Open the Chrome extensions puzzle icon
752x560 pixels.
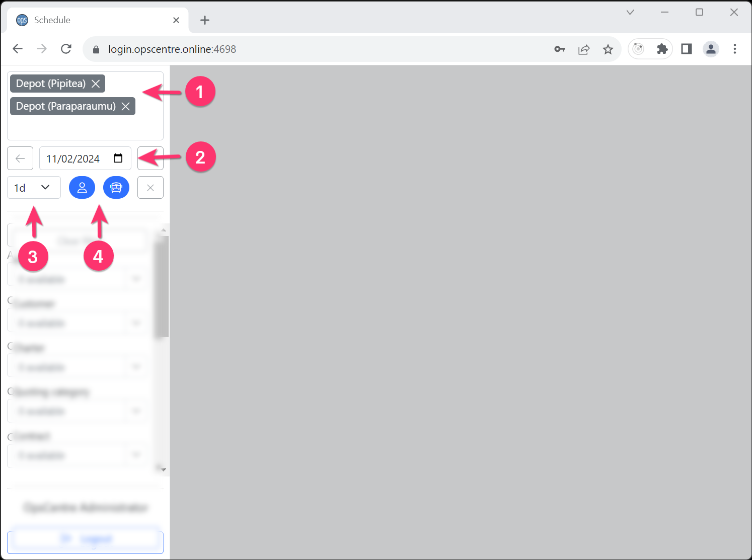[662, 49]
